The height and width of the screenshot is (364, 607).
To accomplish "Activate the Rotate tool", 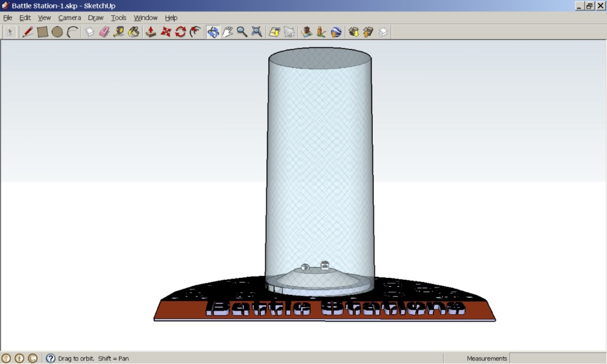I will click(180, 32).
